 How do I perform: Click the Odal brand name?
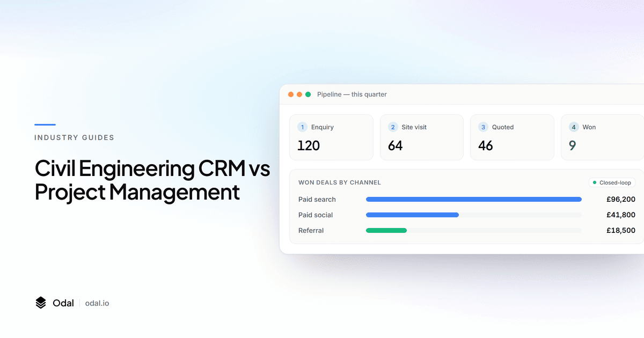pos(63,303)
